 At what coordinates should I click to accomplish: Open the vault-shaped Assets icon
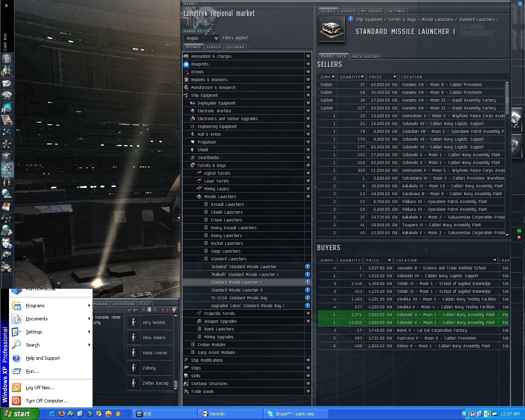click(x=7, y=157)
